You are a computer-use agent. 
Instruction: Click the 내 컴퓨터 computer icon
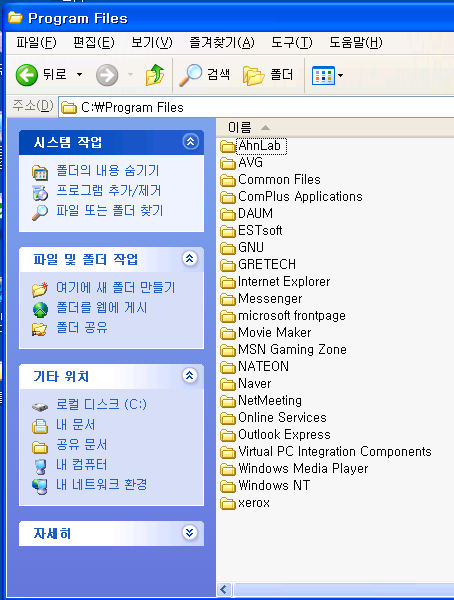pos(40,466)
